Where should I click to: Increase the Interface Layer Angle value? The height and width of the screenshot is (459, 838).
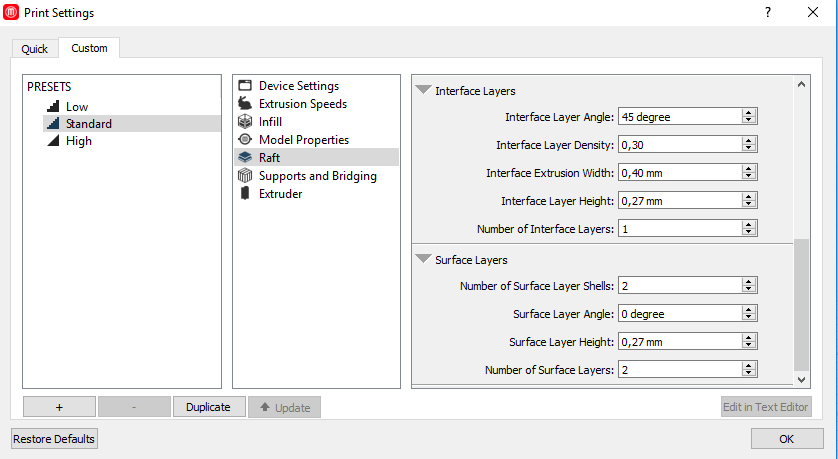coord(748,112)
